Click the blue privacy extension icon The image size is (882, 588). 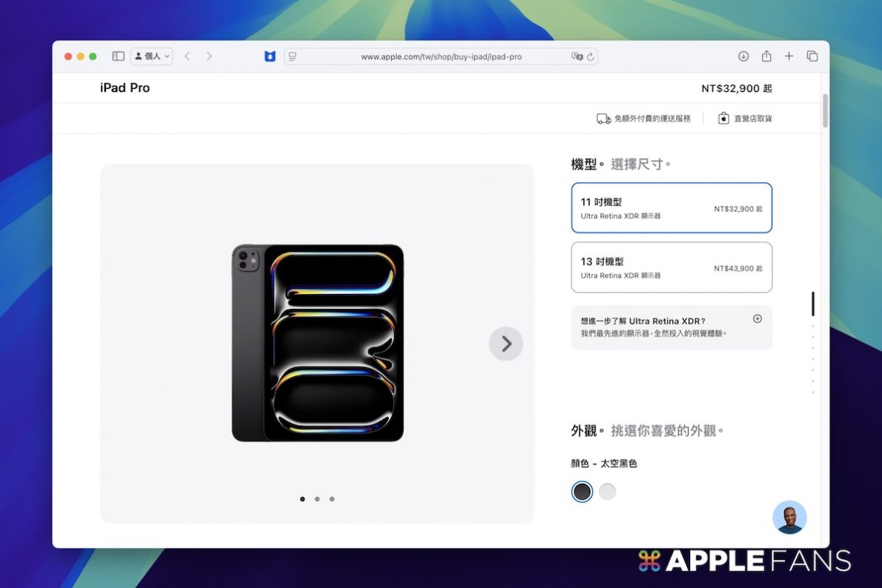tap(270, 56)
